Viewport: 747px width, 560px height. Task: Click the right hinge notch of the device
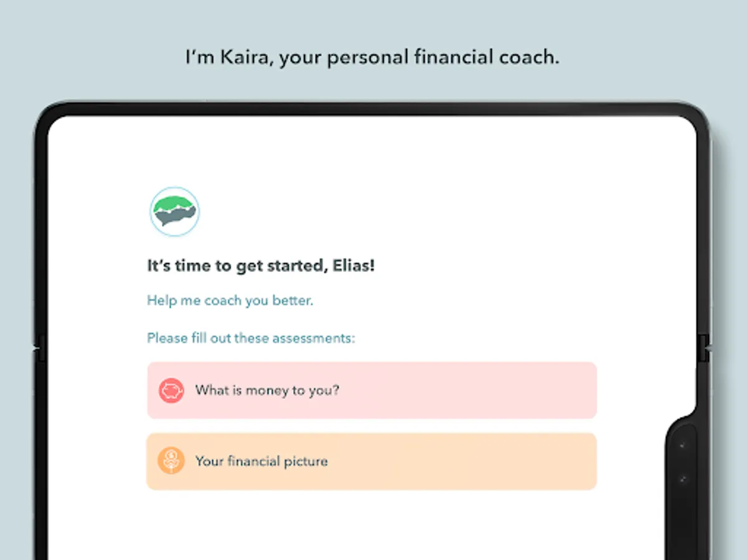(704, 347)
